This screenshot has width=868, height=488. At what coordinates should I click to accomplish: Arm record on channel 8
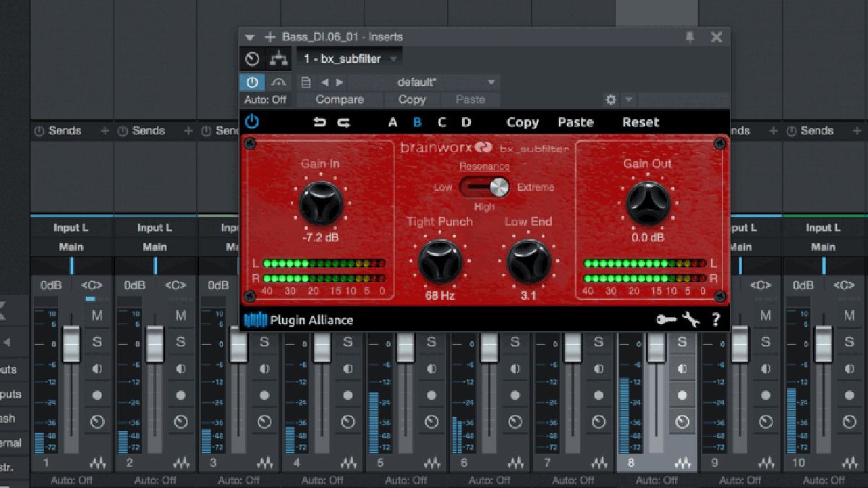point(682,395)
